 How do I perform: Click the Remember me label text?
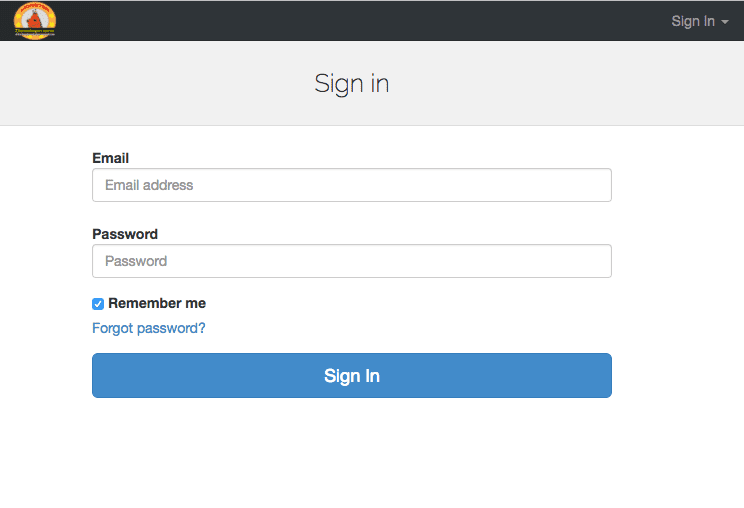[x=157, y=303]
